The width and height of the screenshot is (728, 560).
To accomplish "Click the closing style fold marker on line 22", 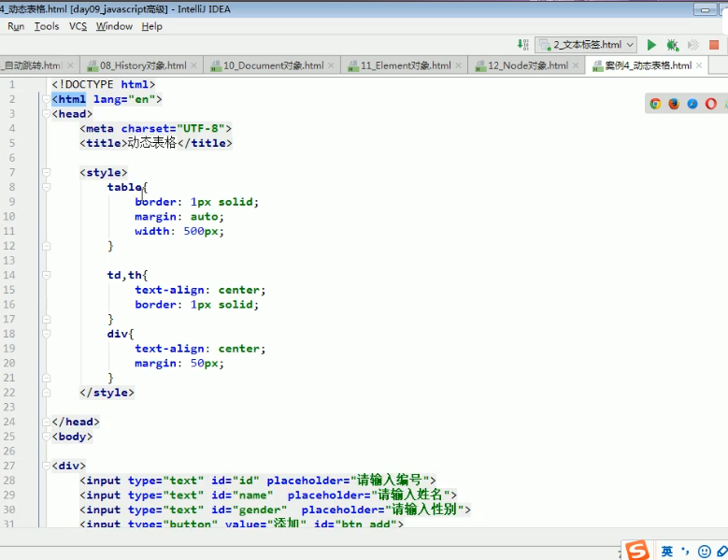I will [46, 393].
